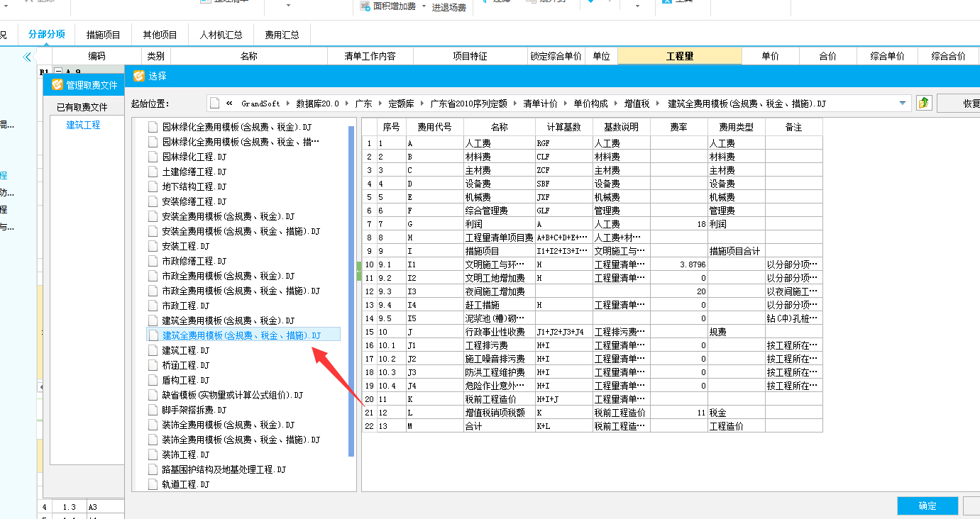Click the 管理取费文件 window icon

tap(57, 85)
